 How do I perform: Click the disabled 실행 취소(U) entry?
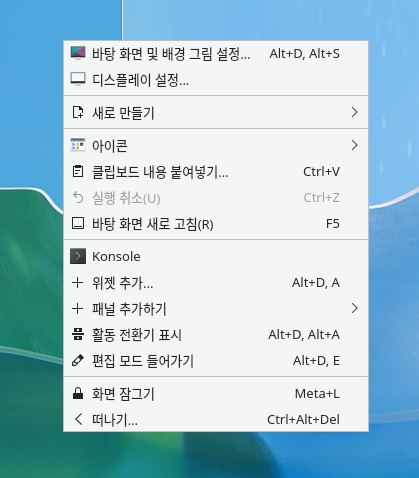(216, 198)
